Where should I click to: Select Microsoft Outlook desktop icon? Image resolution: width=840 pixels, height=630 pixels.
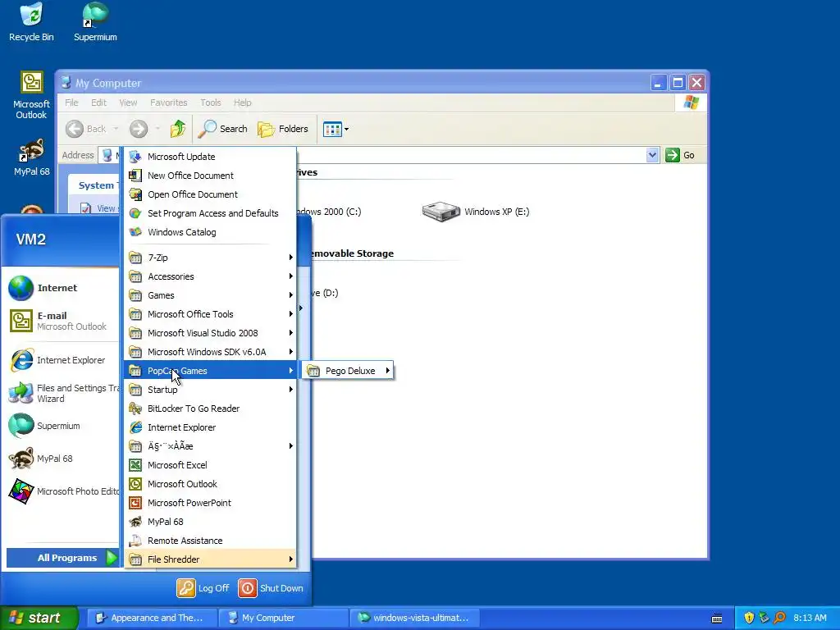[x=31, y=95]
